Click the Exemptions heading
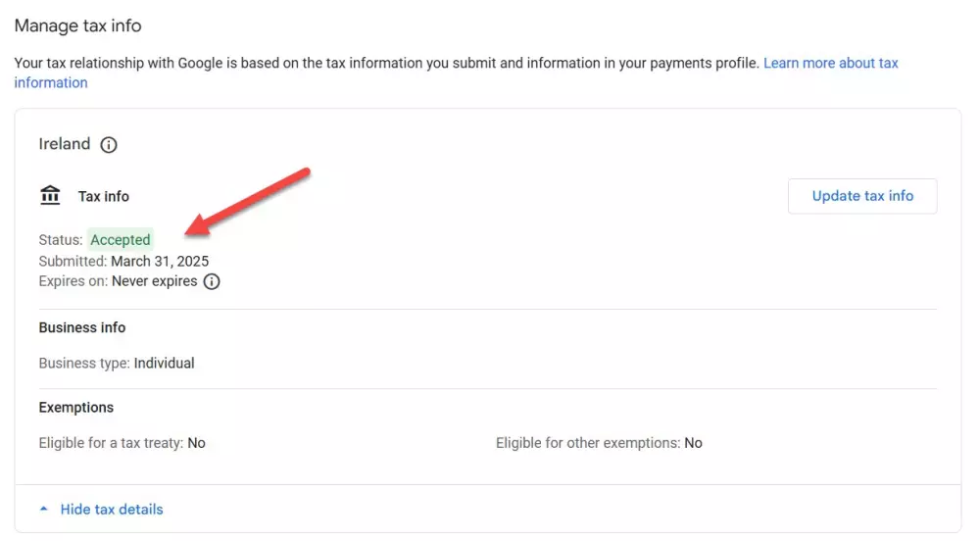This screenshot has height=541, width=980. coord(76,407)
